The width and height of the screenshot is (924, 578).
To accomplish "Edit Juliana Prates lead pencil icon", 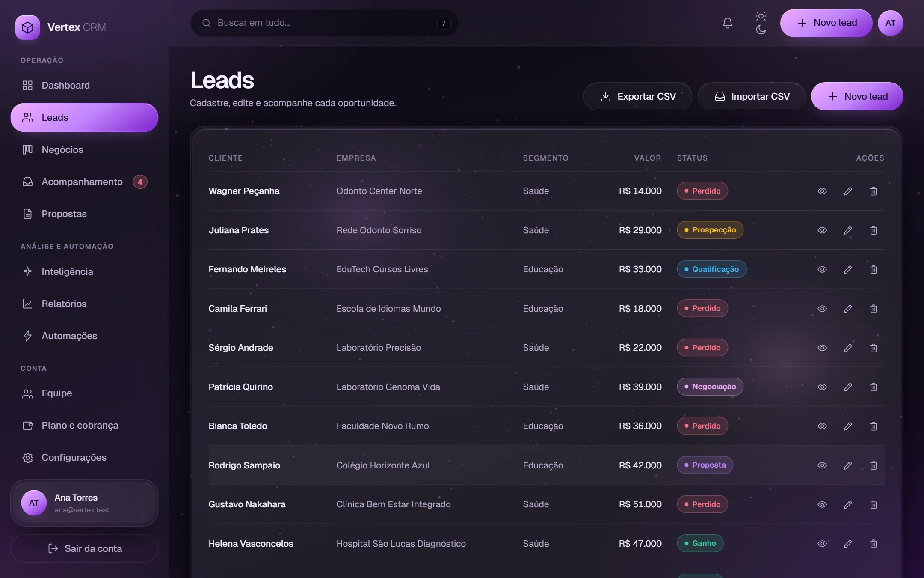I will pyautogui.click(x=847, y=230).
